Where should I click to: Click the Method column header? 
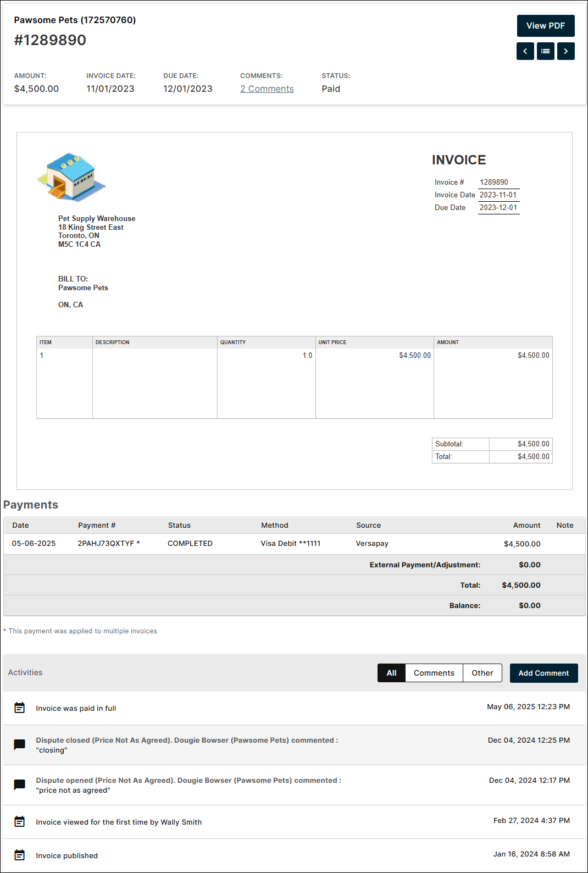[275, 525]
